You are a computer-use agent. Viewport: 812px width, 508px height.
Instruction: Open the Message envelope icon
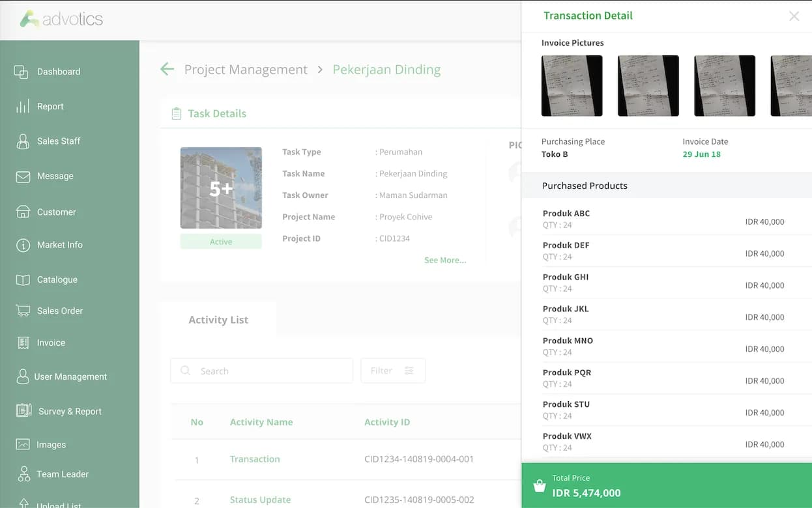23,176
